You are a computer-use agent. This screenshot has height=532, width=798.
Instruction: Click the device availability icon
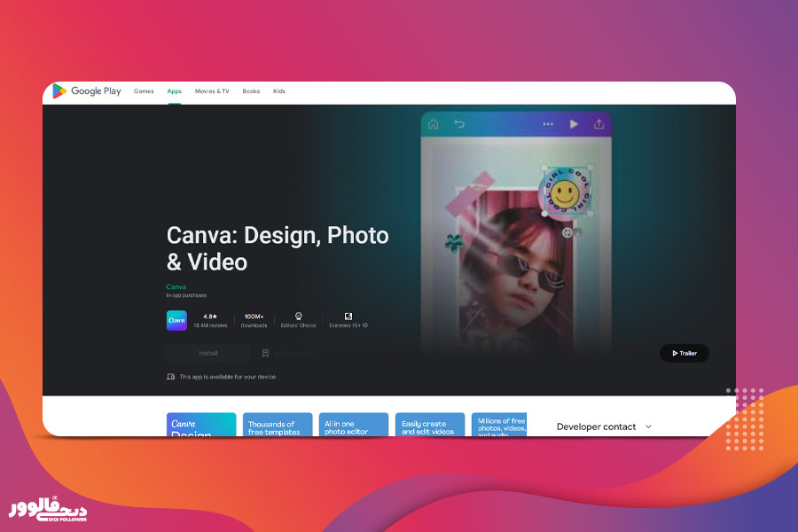[171, 377]
